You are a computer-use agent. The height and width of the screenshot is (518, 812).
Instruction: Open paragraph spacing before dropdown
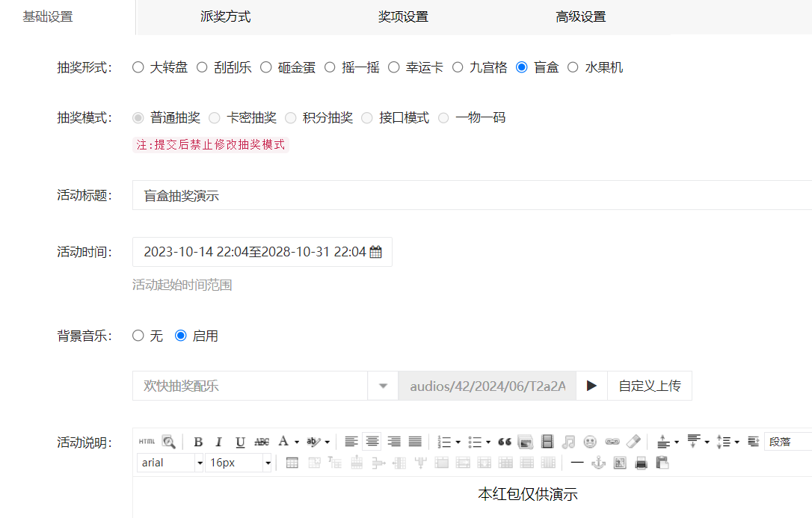(x=677, y=443)
